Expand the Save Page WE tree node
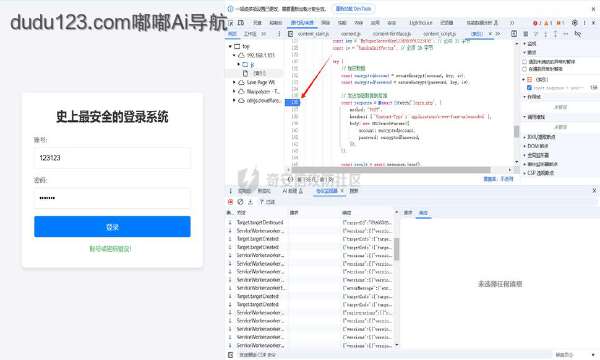This screenshot has height=360, width=600. click(x=234, y=82)
